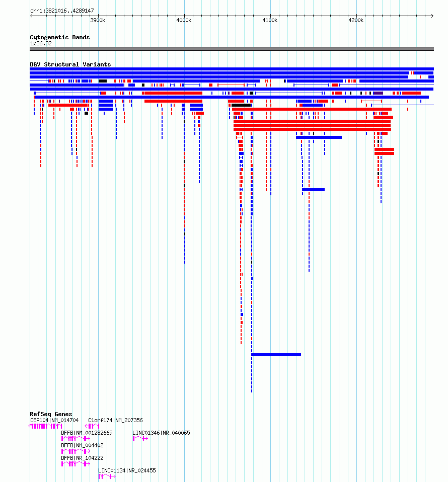This screenshot has width=448, height=482.
Task: Click the 4200k ruler tick label
Action: point(356,20)
